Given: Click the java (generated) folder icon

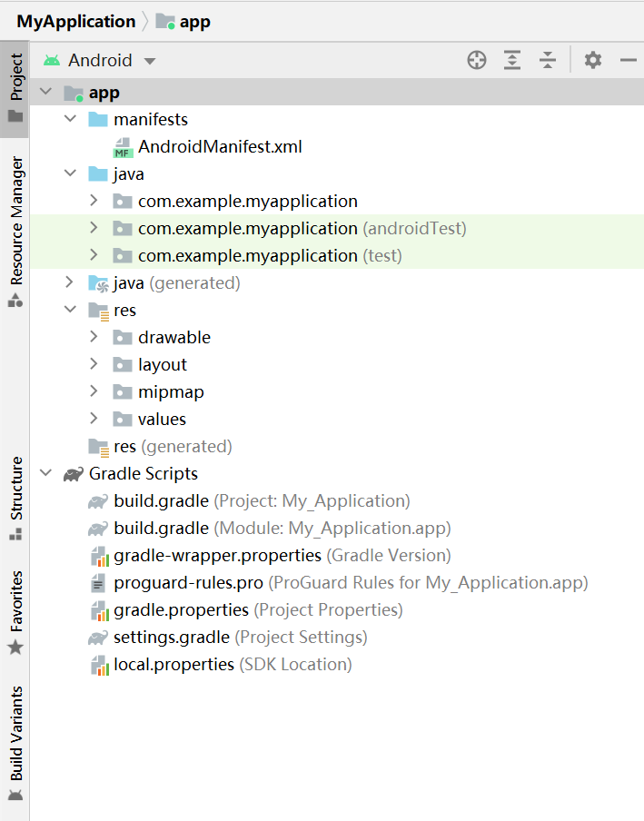Looking at the screenshot, I should click(x=98, y=283).
